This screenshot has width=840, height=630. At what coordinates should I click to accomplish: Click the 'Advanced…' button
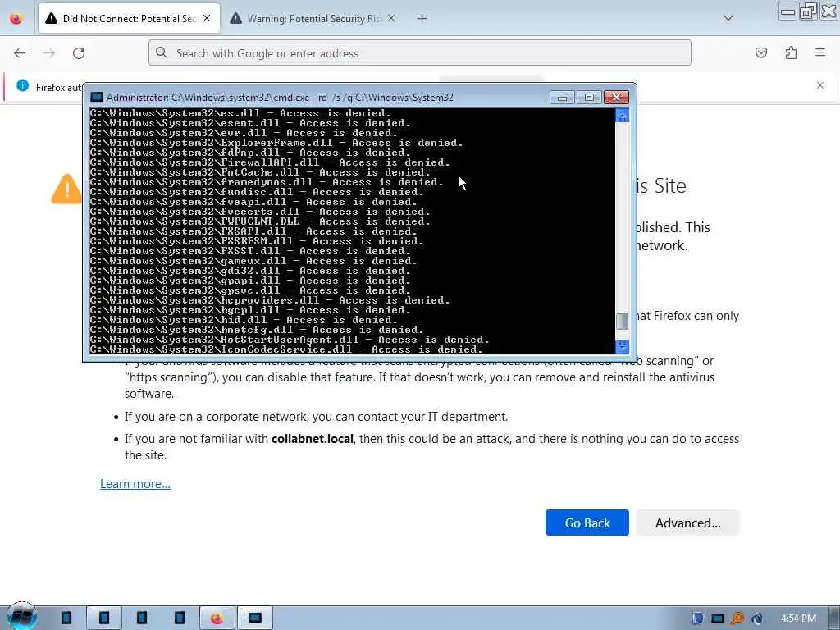(688, 523)
